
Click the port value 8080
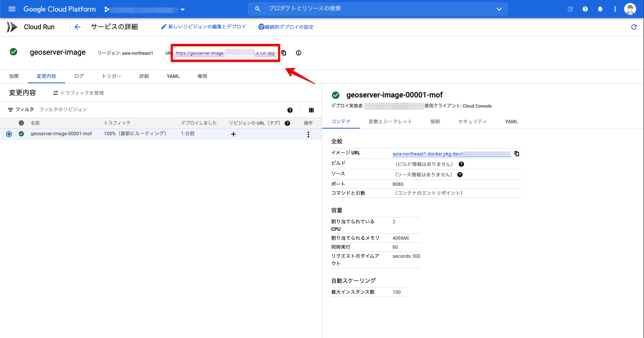[398, 184]
